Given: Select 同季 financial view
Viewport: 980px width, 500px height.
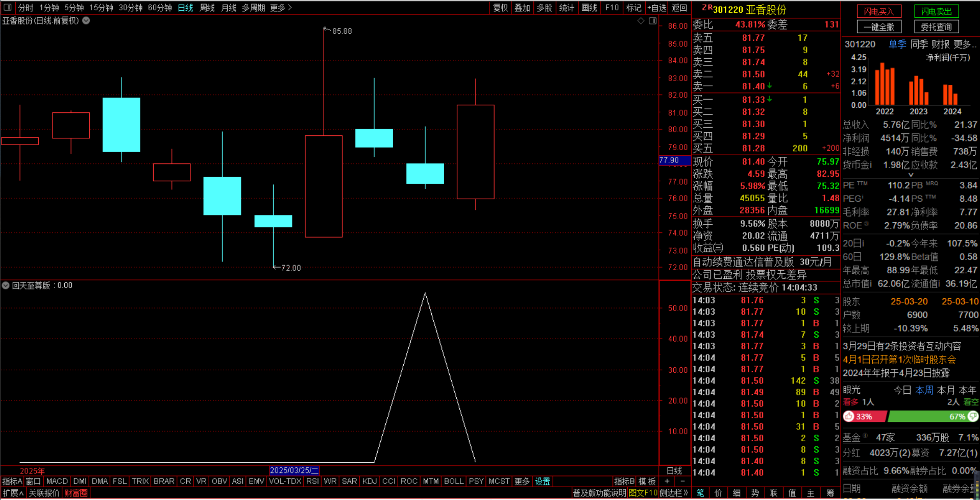Looking at the screenshot, I should click(919, 44).
